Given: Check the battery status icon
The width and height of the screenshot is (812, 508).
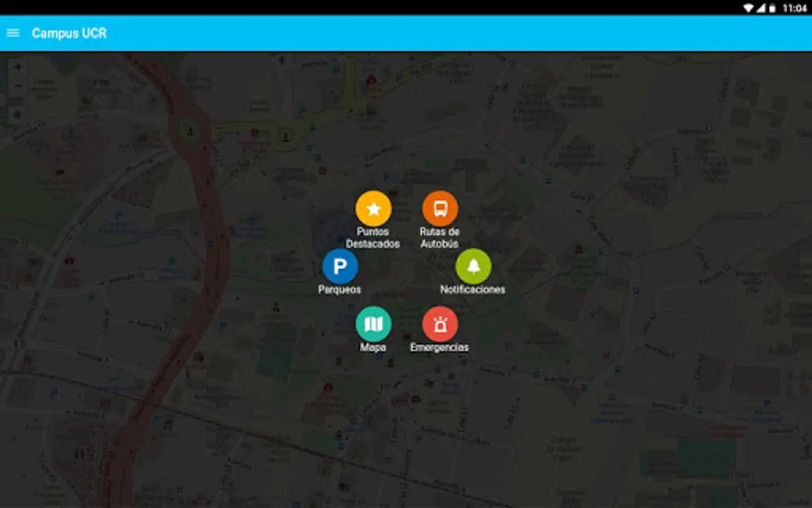Looking at the screenshot, I should tap(772, 8).
